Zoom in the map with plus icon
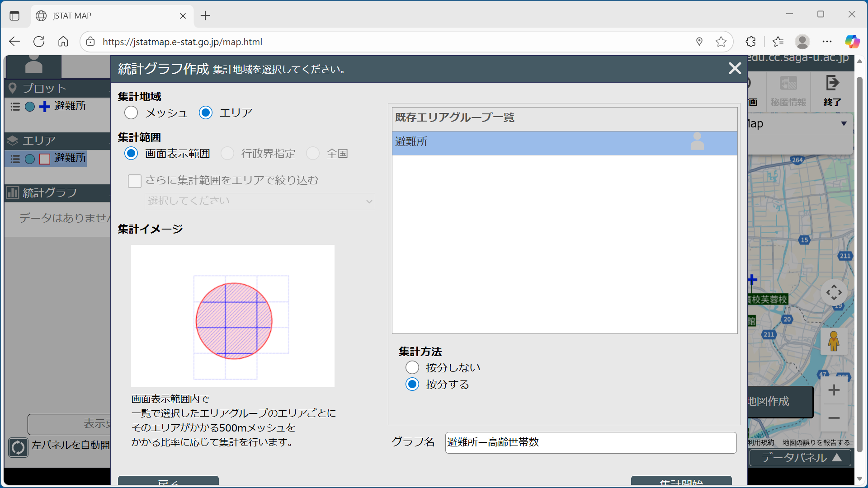The width and height of the screenshot is (868, 488). (834, 390)
